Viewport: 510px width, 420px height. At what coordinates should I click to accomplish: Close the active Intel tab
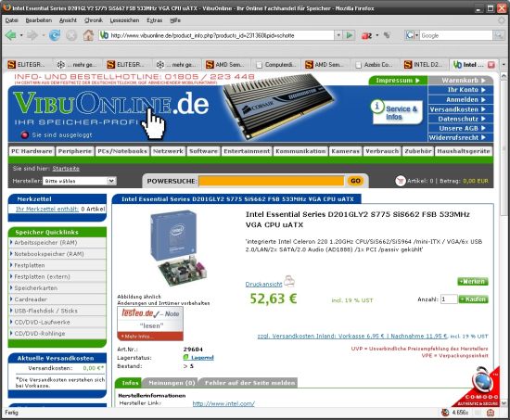(491, 65)
